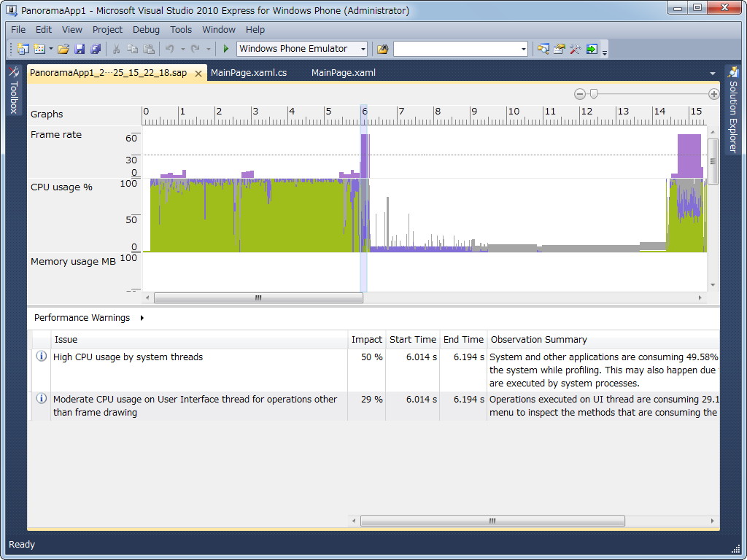Open the Project menu
The image size is (747, 560).
click(107, 29)
